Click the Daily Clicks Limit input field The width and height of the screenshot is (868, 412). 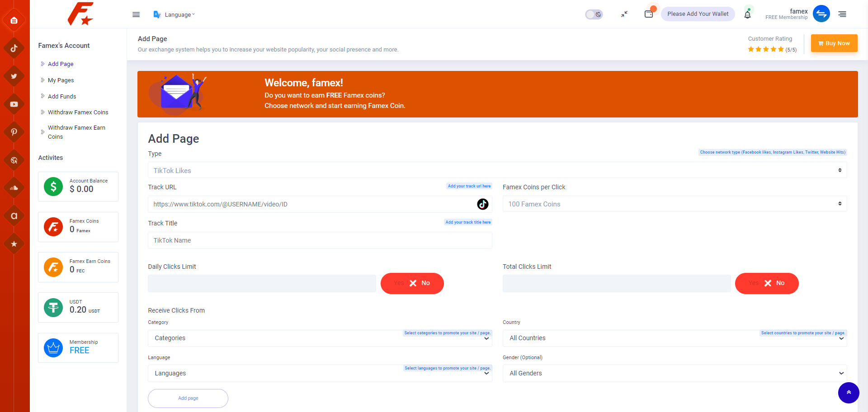click(x=262, y=283)
